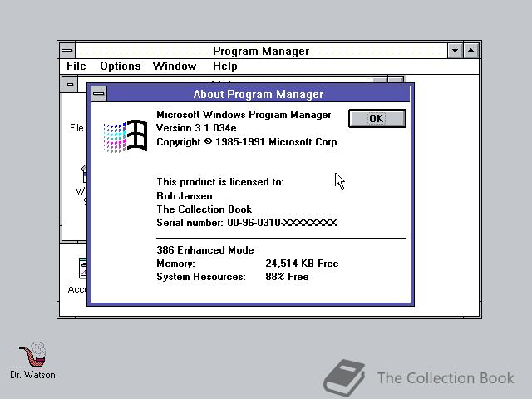Click the 'Memory:' label
Image resolution: width=532 pixels, height=399 pixels.
[175, 264]
